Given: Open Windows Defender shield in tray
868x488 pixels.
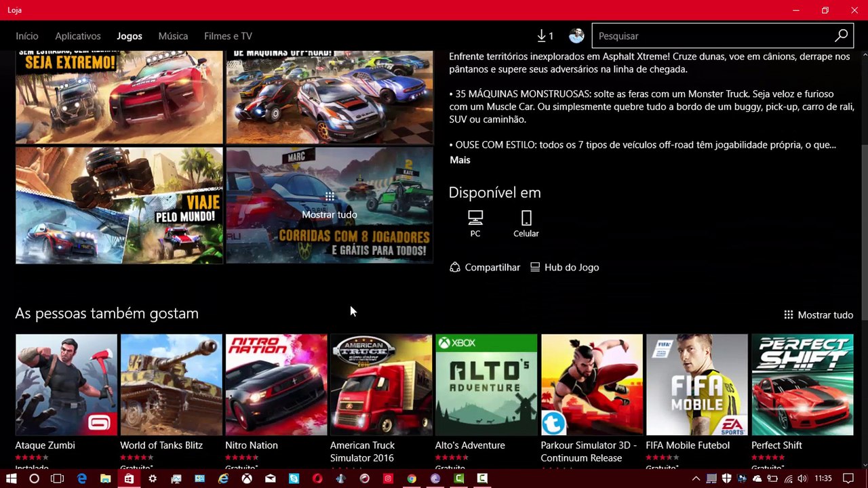Looking at the screenshot, I should tap(726, 479).
